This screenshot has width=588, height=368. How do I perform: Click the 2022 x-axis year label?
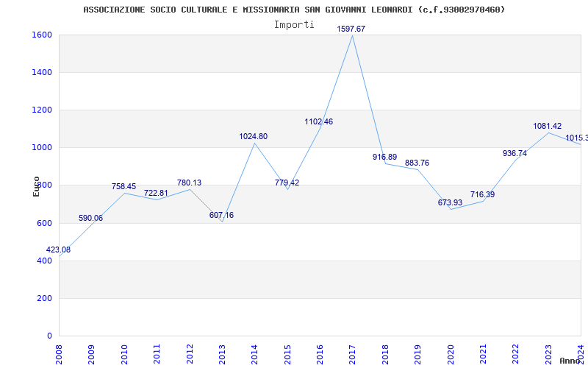[516, 354]
